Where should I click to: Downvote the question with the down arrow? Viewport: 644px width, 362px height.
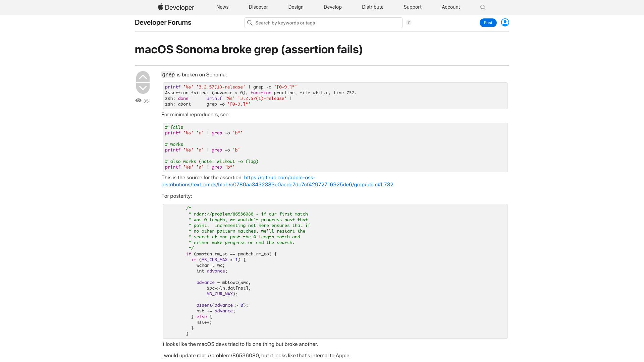tap(143, 88)
